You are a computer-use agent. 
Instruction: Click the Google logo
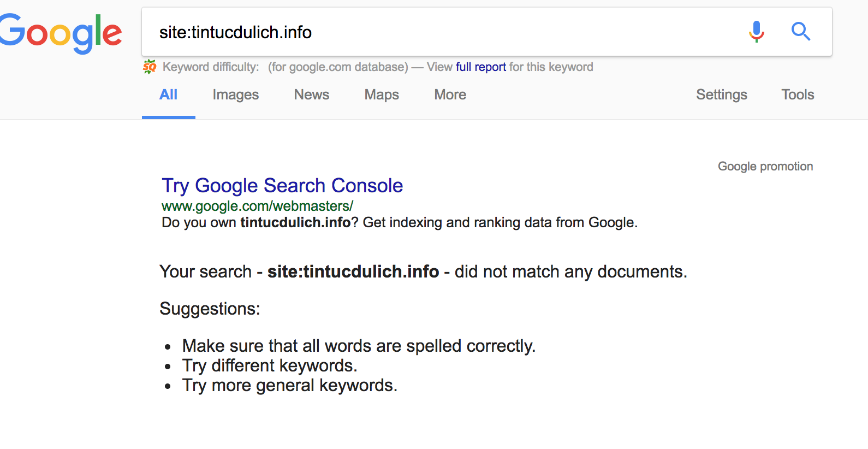click(x=60, y=34)
